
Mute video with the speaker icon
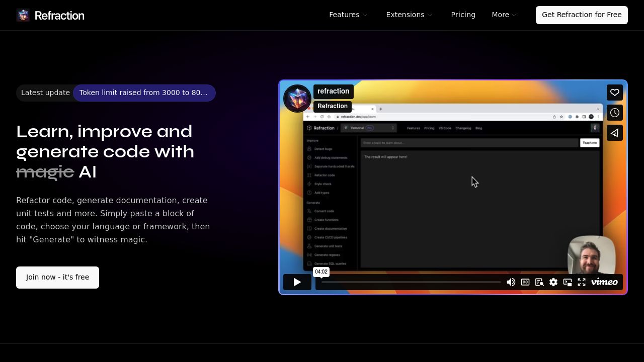[x=511, y=282]
